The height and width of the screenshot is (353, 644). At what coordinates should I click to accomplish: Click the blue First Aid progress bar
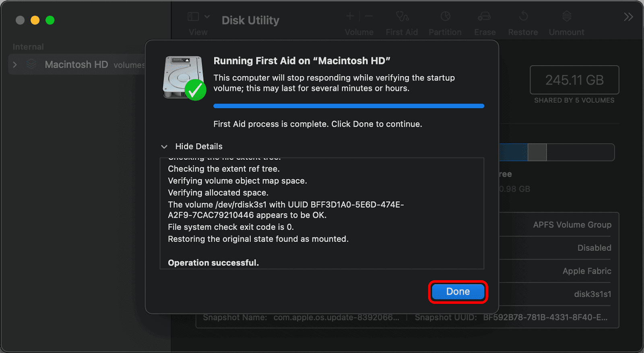[x=349, y=106]
